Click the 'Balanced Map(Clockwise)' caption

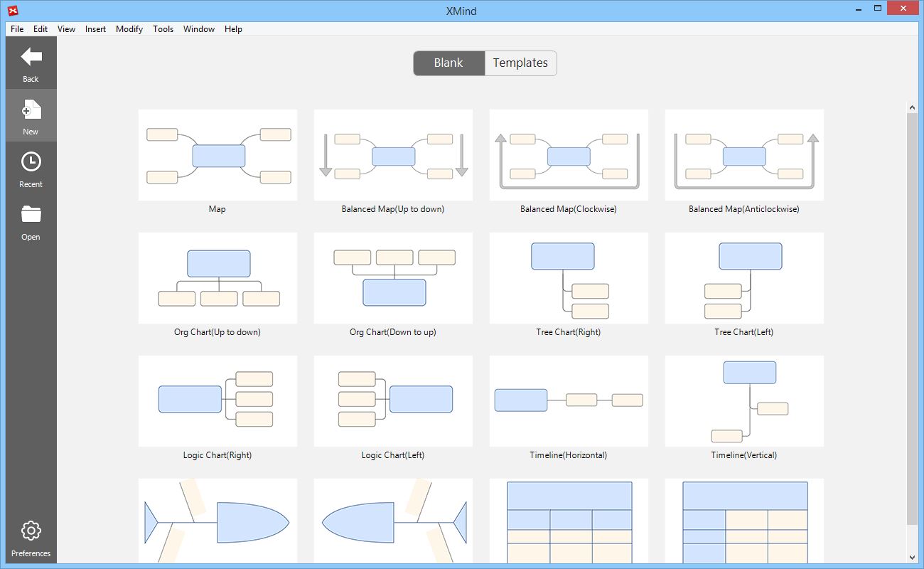569,209
